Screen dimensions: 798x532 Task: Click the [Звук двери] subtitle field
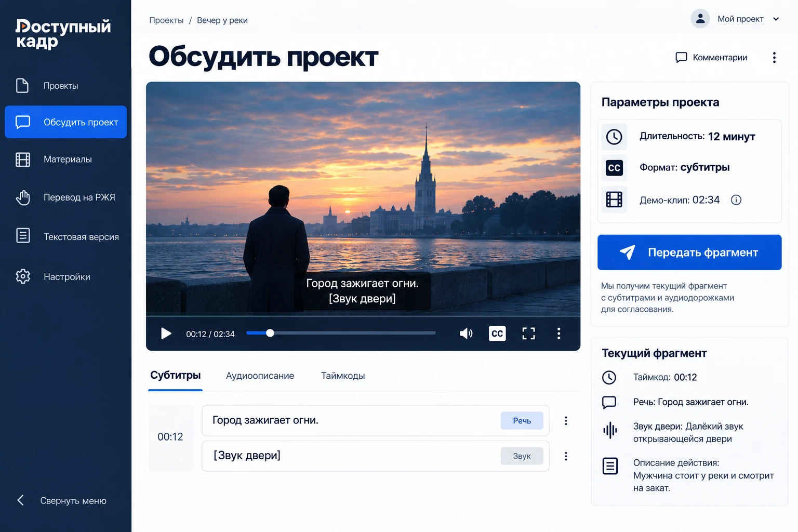[x=376, y=456]
